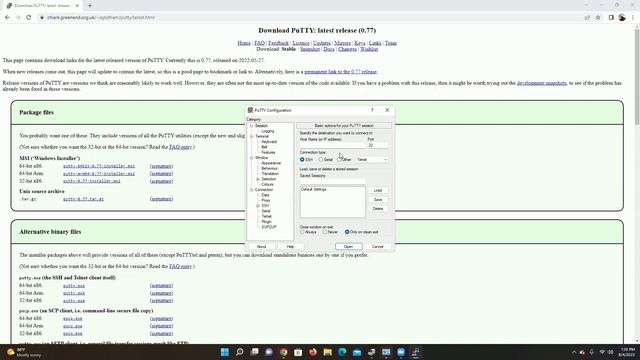
Task: Bookmark page with star icon
Action: pyautogui.click(x=598, y=18)
